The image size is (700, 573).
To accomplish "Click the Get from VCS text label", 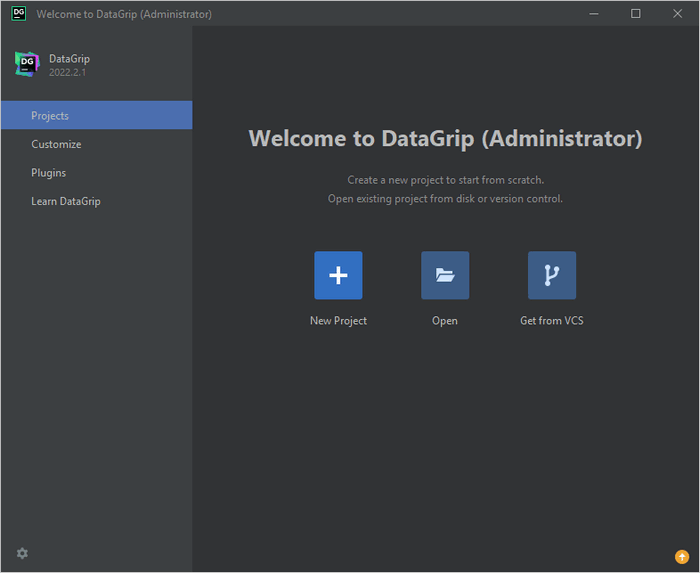I will click(x=552, y=321).
